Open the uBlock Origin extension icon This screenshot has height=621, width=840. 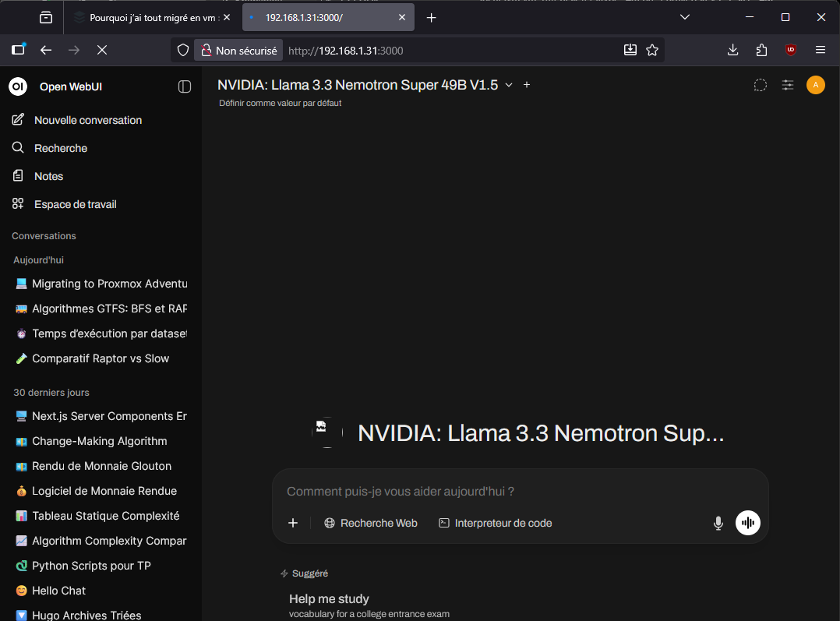pyautogui.click(x=791, y=50)
